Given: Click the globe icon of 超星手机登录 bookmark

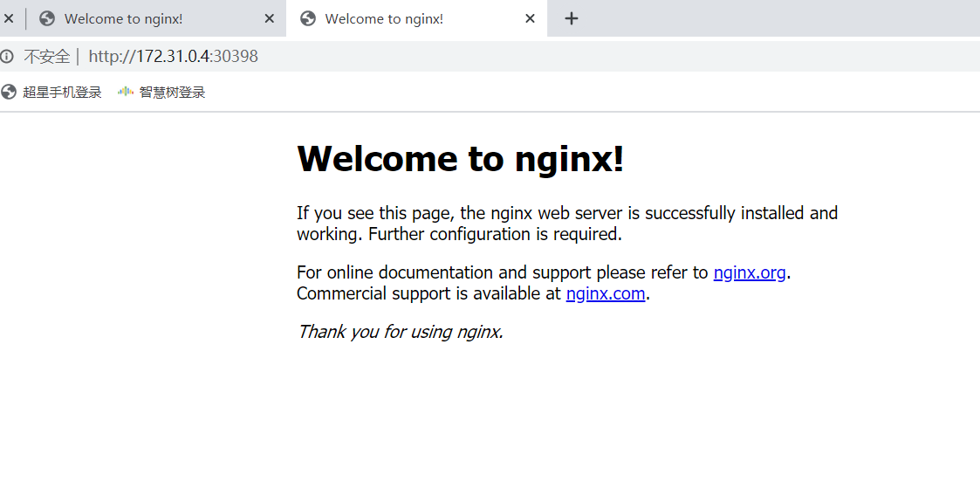Looking at the screenshot, I should pos(9,93).
